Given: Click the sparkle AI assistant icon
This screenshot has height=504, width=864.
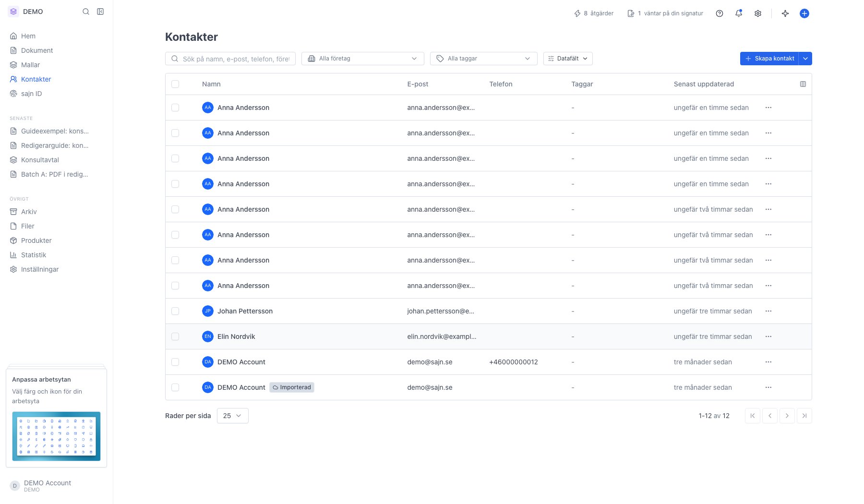Looking at the screenshot, I should (785, 13).
